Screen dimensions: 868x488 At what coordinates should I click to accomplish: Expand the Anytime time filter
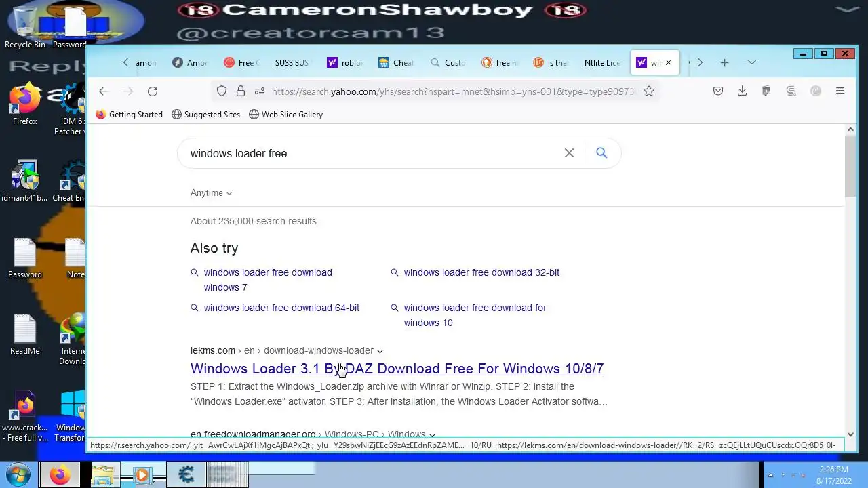pos(211,193)
